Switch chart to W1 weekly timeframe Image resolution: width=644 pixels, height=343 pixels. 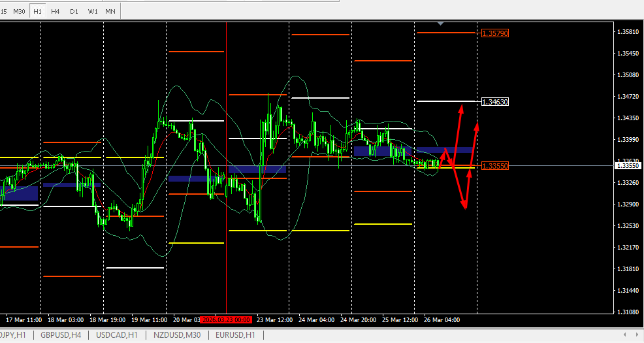(93, 12)
